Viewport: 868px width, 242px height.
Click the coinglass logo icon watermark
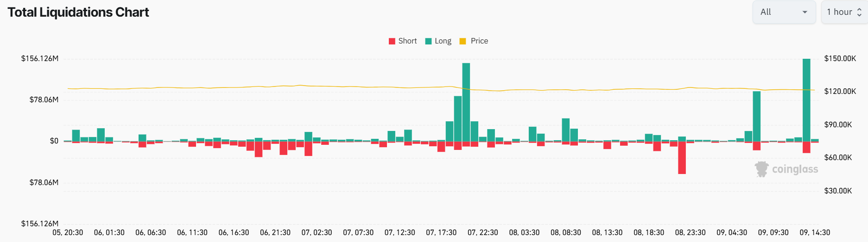(761, 169)
